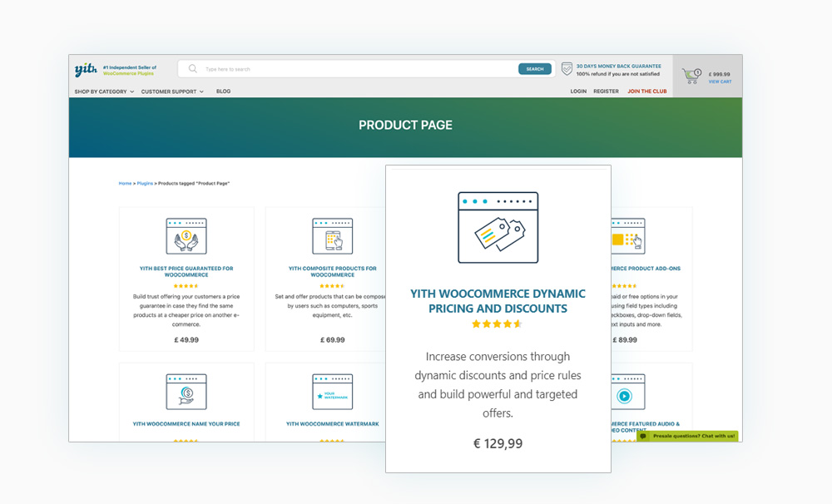Click the € 129,99 price
The image size is (832, 504).
coord(498,443)
